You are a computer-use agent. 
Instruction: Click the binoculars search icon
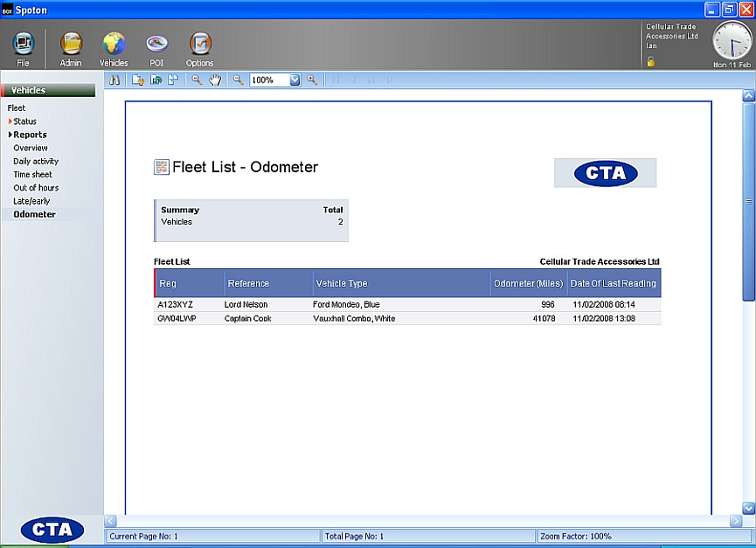coord(114,80)
